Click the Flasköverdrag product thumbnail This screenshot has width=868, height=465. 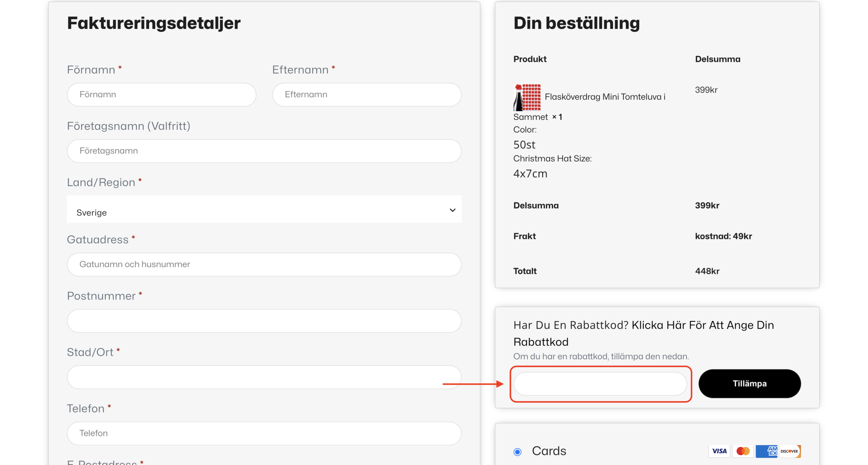(527, 97)
